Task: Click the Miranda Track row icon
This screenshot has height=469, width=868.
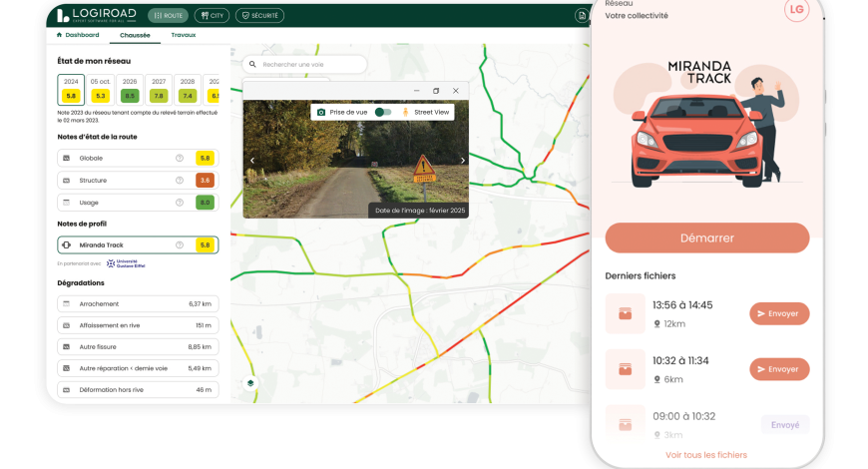Action: (x=67, y=244)
